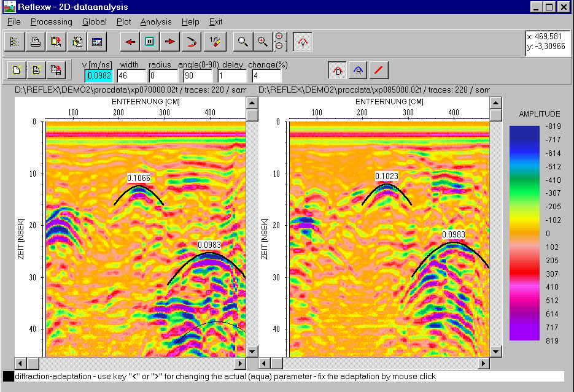Screen dimensions: 574x392
Task: Click down arrow of left profile's vertical scrollbar
Action: [x=252, y=352]
